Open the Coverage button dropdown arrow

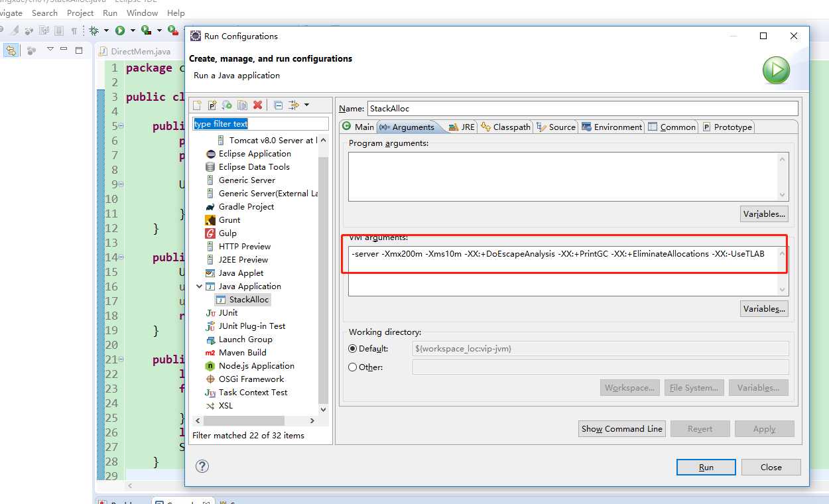(x=159, y=31)
